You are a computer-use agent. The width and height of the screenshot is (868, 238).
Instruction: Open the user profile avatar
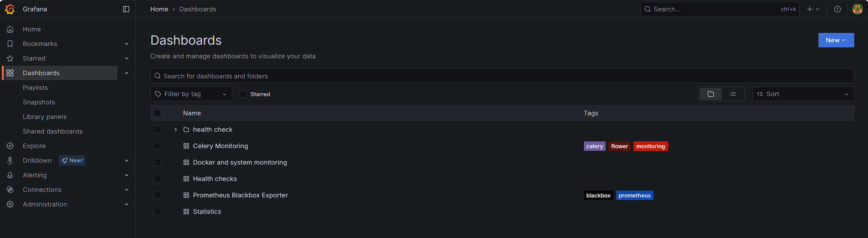click(857, 9)
